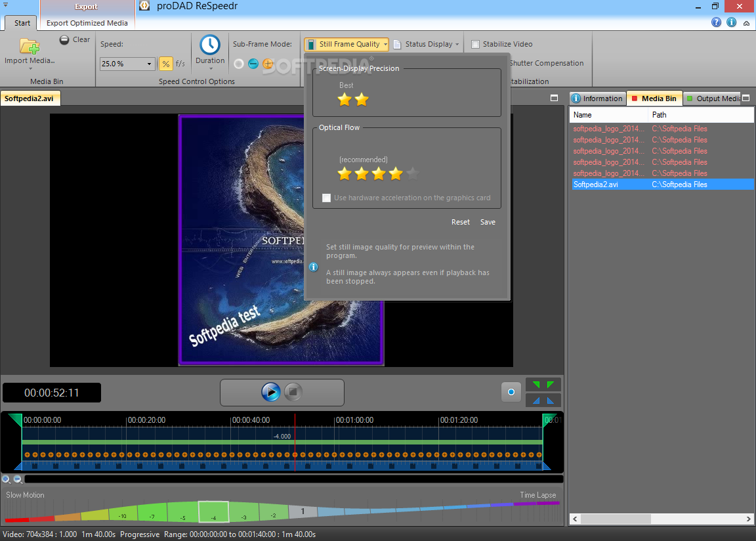The image size is (756, 541).
Task: Select the white circle Sub-Frame mode
Action: [239, 64]
